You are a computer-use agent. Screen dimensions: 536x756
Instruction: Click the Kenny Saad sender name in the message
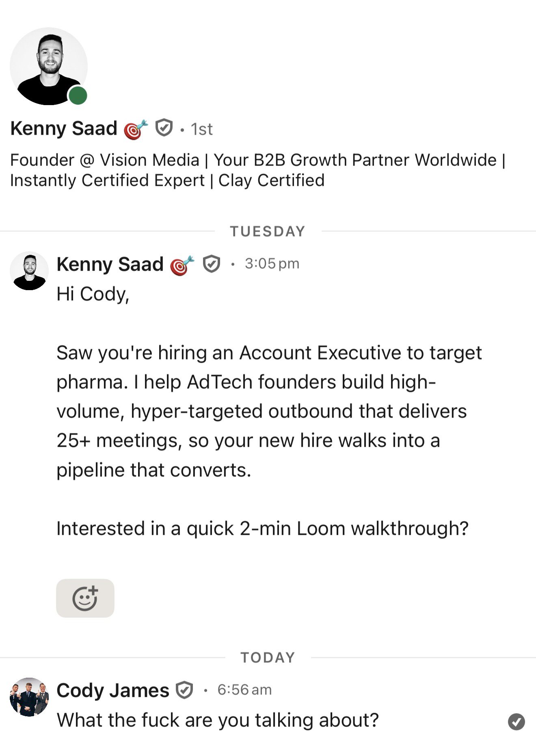click(x=110, y=264)
